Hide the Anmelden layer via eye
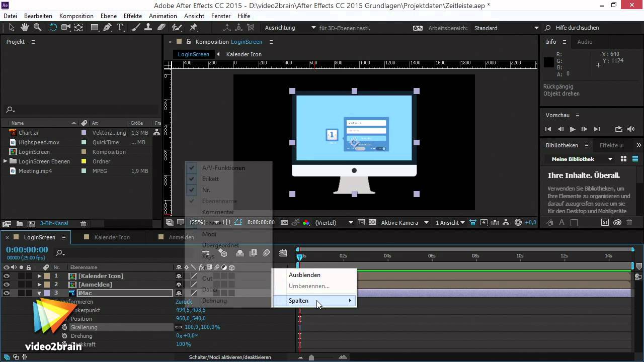 coord(7,285)
